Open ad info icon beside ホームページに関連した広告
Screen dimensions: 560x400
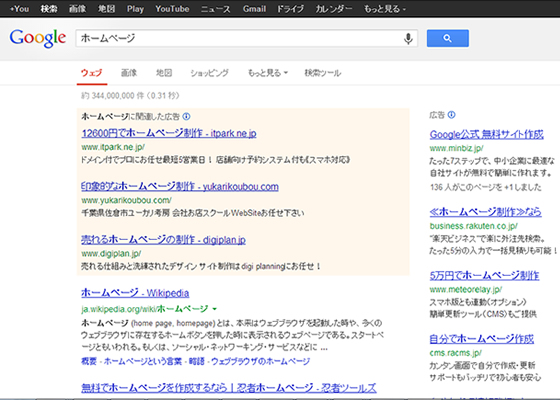tap(186, 116)
